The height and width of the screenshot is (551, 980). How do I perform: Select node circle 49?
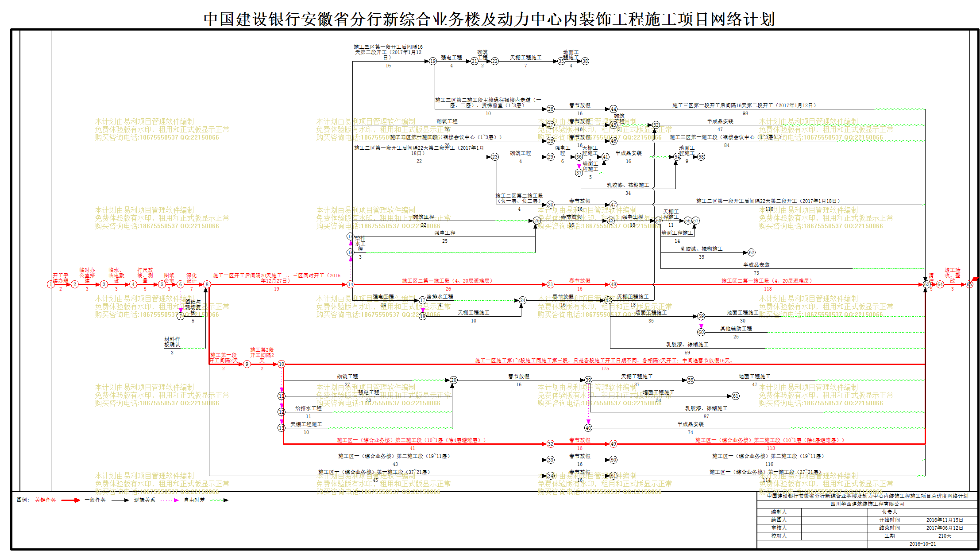point(613,444)
